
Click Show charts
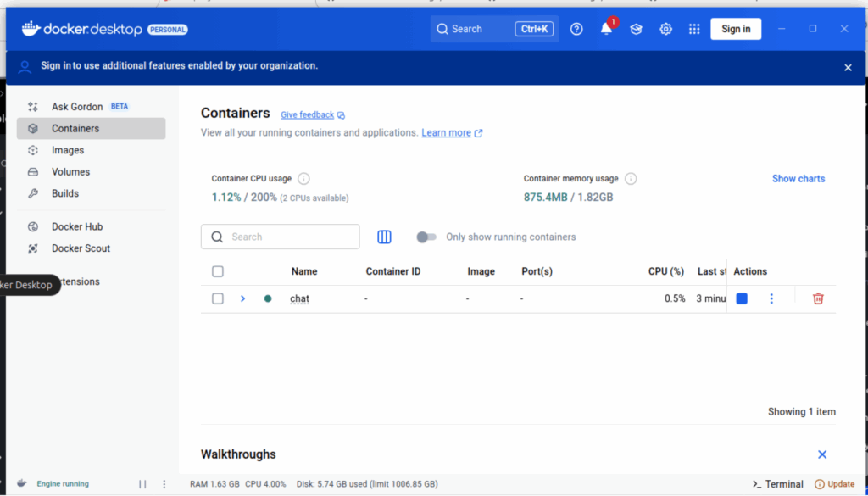tap(798, 179)
